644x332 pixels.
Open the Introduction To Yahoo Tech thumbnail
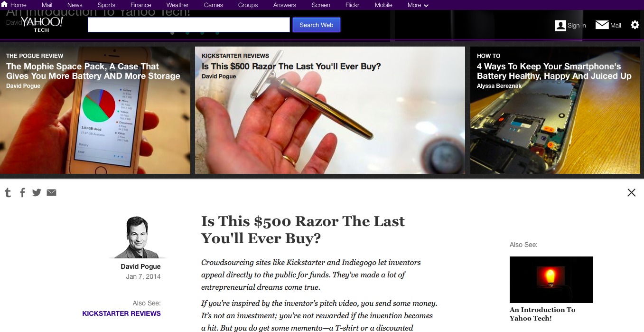pos(551,280)
